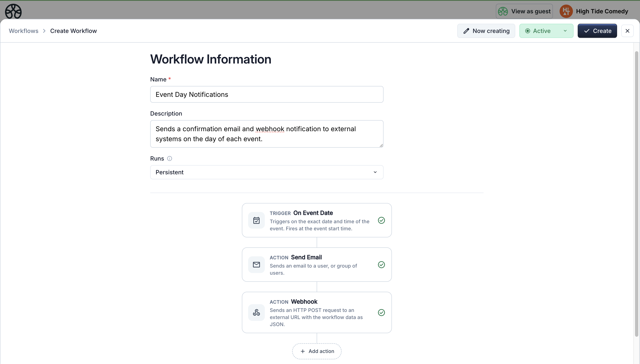This screenshot has height=364, width=640.
Task: Click green checkmark on Send Email action
Action: point(381,264)
